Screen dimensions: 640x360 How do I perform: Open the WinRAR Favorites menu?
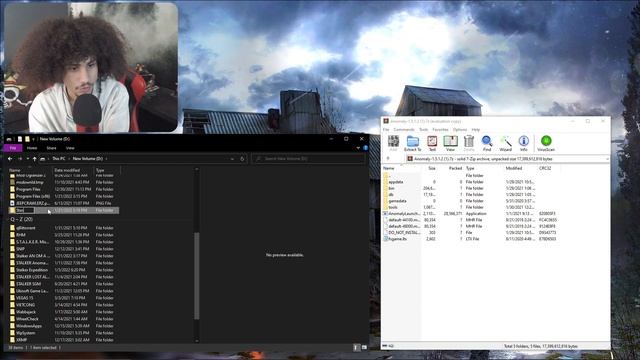tap(440, 129)
